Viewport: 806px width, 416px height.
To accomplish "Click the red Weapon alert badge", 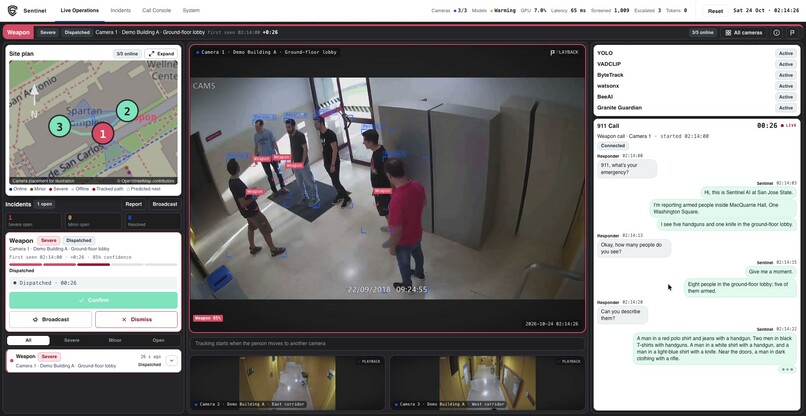I will [x=18, y=32].
